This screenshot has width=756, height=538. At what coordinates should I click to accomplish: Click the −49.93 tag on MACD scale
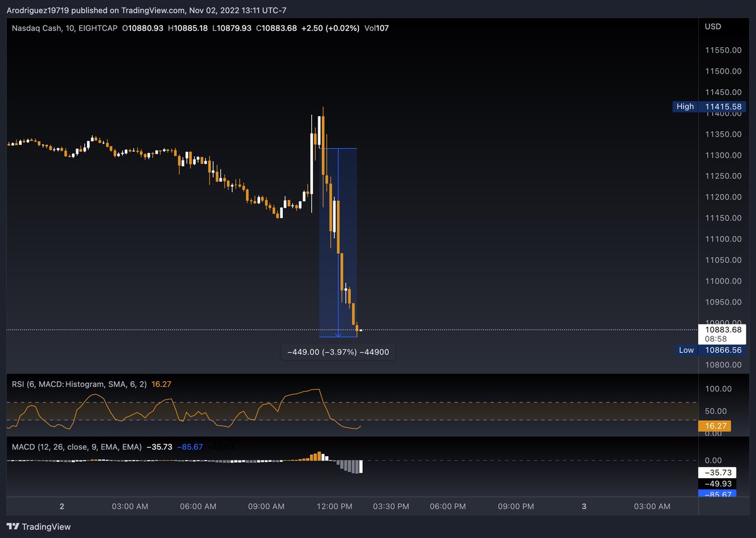point(716,483)
